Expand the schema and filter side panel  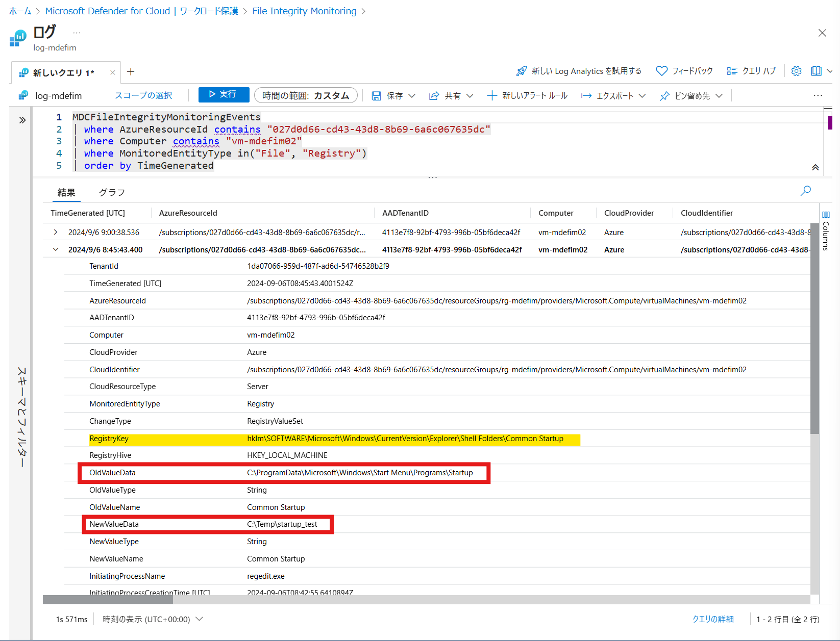(22, 120)
